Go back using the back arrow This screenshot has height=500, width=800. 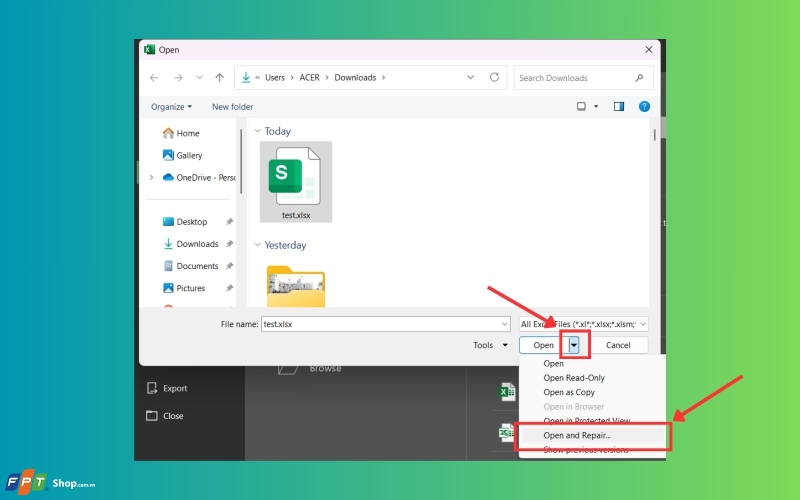[x=154, y=78]
